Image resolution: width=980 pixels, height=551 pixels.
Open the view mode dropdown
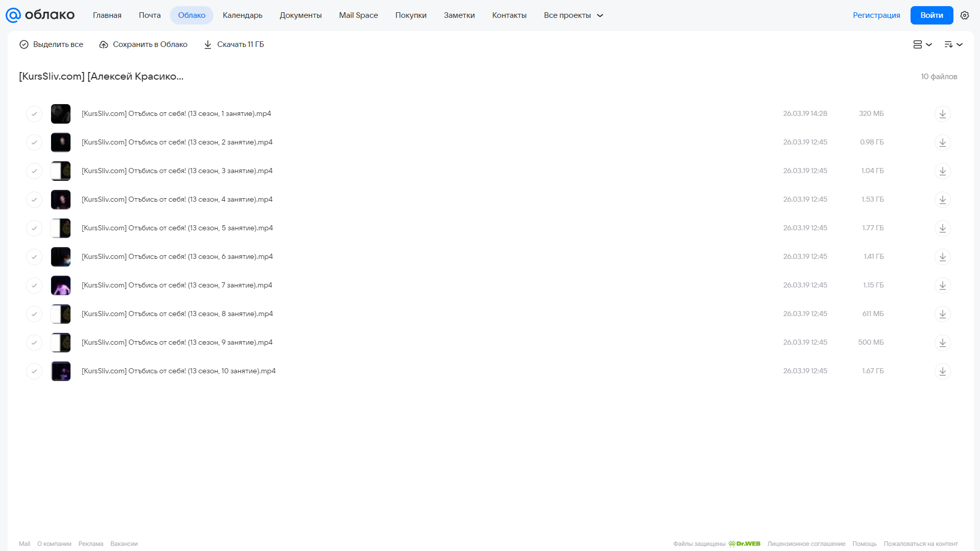click(x=922, y=44)
